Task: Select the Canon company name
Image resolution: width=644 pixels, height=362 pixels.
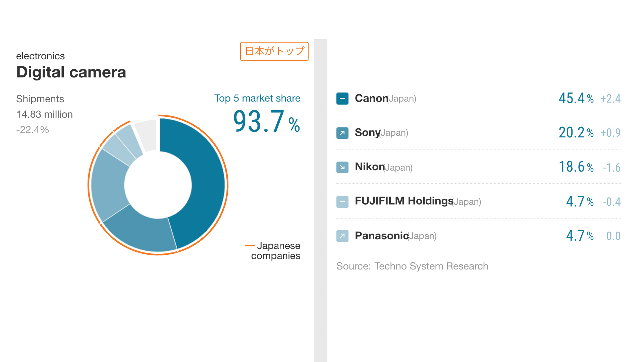Action: click(371, 98)
